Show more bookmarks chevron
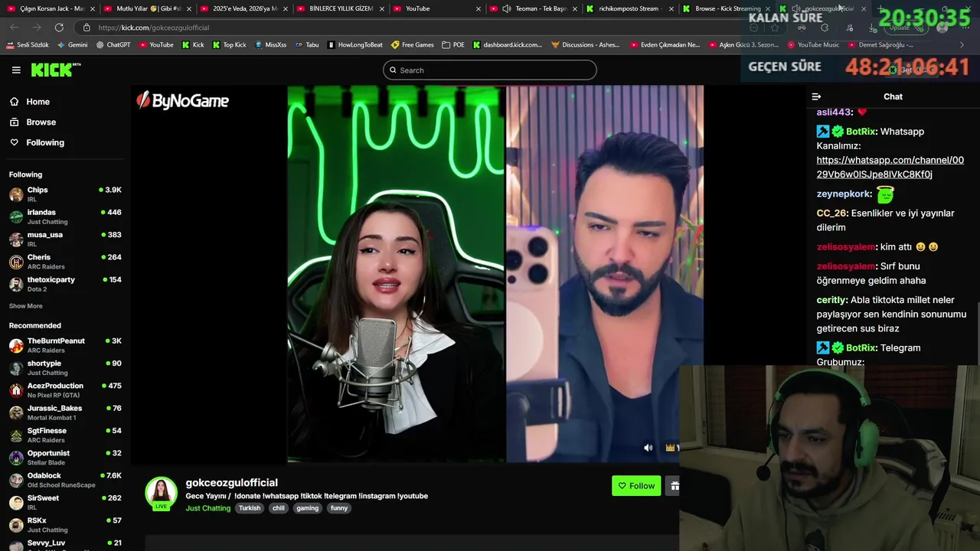This screenshot has width=980, height=551. (x=962, y=45)
